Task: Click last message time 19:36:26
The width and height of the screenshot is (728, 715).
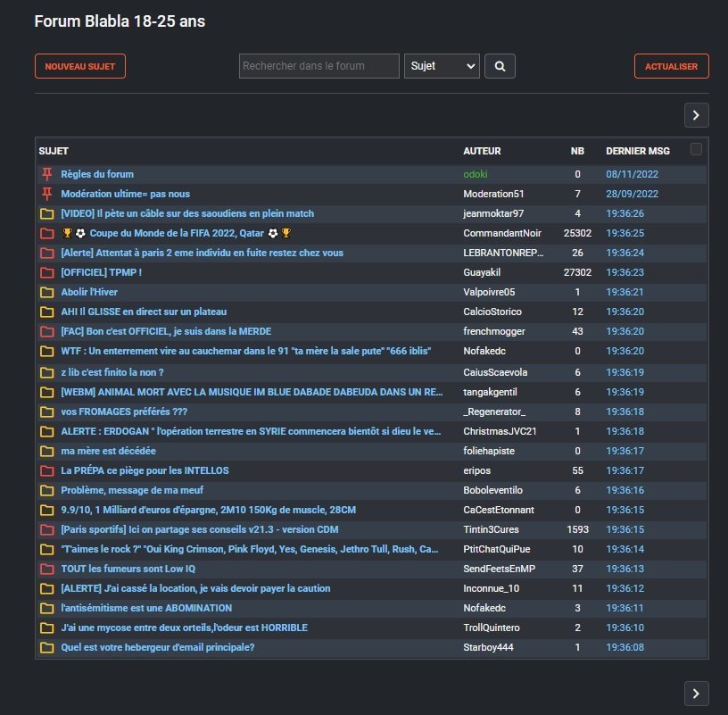Action: click(625, 213)
